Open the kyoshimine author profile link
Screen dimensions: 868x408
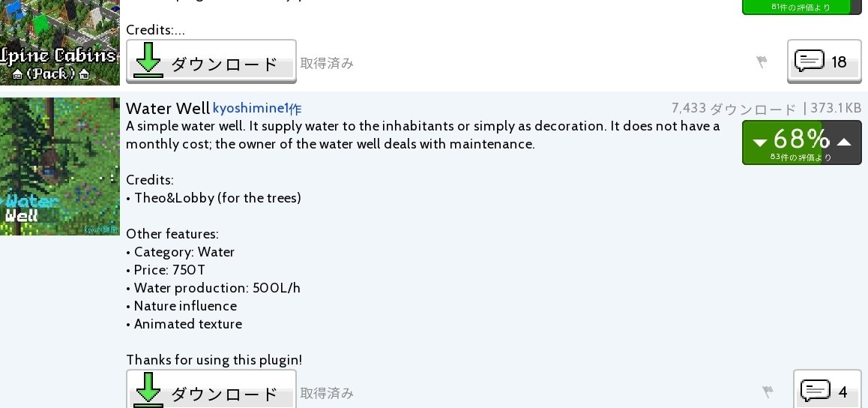pyautogui.click(x=257, y=109)
